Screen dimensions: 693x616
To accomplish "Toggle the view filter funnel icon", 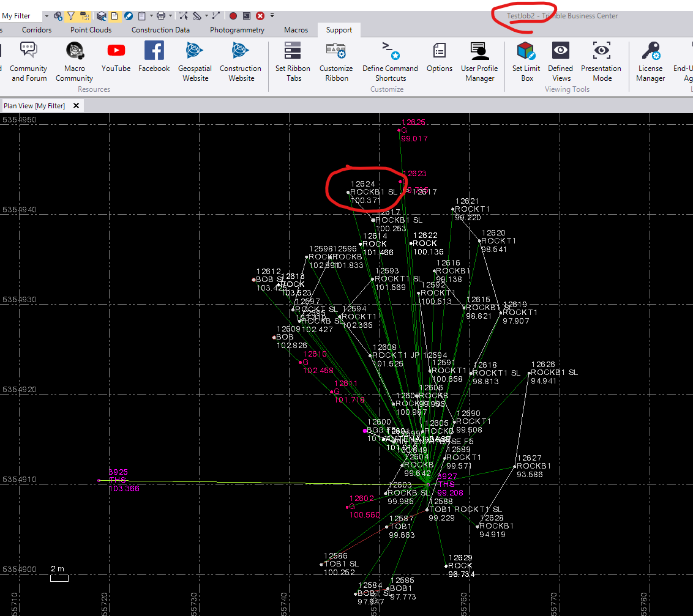I will (x=70, y=16).
